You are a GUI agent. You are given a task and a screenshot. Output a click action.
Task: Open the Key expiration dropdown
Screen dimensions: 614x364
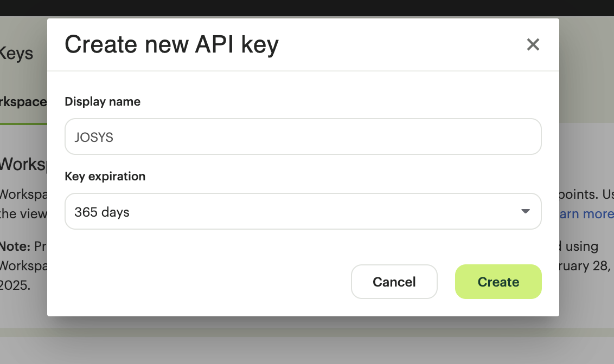[303, 211]
